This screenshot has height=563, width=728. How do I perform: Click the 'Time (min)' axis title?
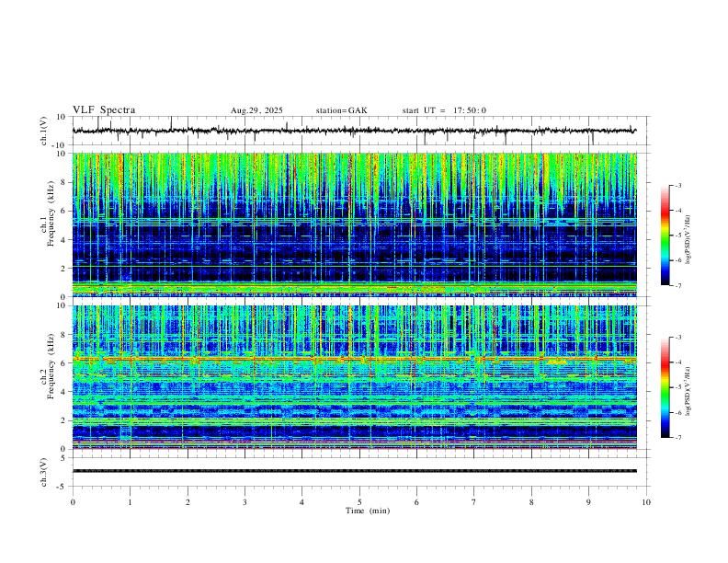(x=368, y=511)
